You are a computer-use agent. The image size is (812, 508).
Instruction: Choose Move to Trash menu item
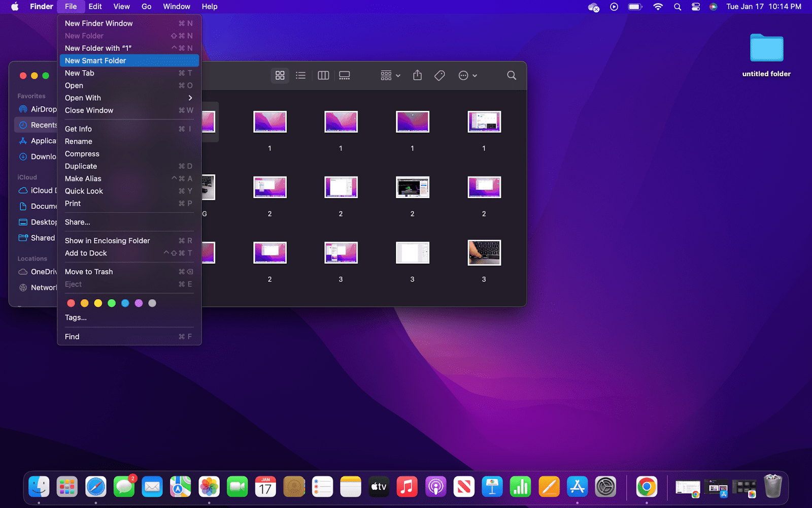click(129, 272)
